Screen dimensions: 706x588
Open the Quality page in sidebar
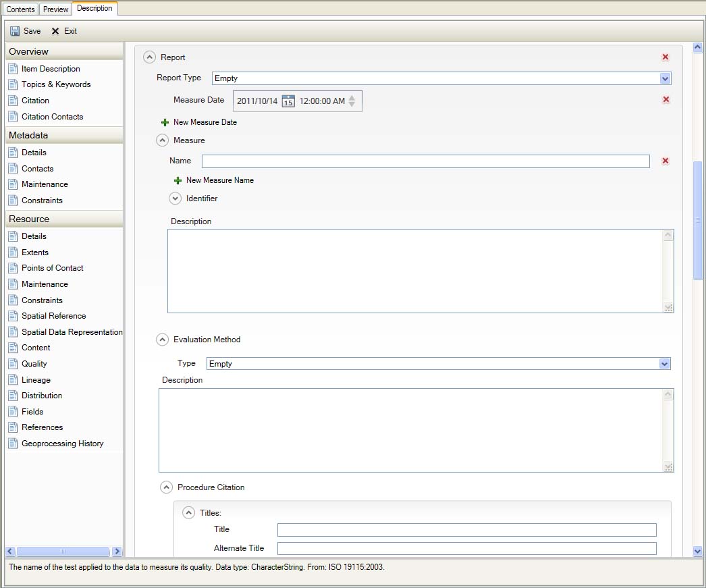pos(34,364)
